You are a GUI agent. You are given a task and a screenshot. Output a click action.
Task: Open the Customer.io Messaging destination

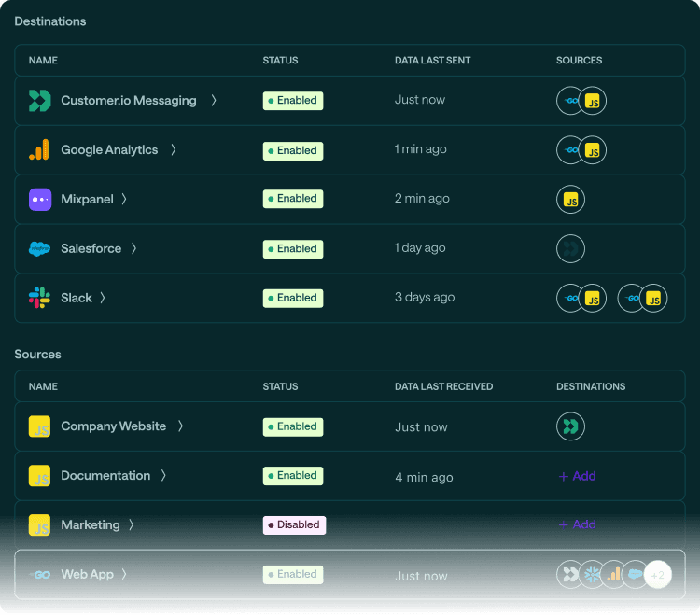[129, 101]
